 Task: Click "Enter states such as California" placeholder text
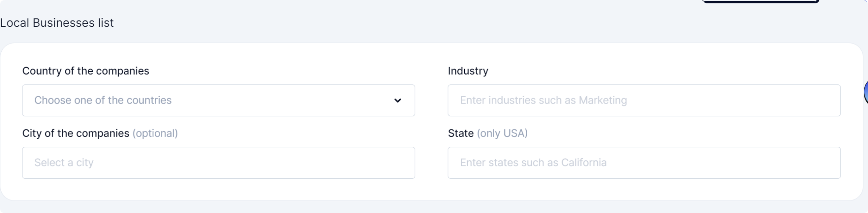tap(533, 163)
